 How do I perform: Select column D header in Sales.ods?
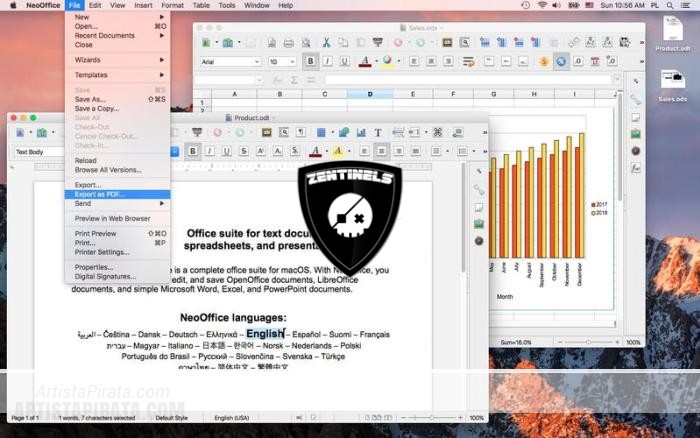[x=370, y=94]
